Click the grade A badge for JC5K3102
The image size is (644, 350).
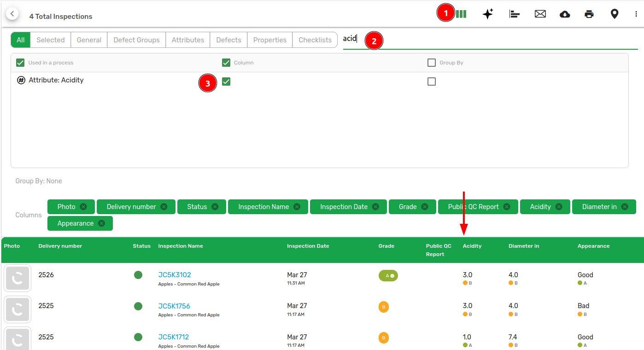[388, 275]
